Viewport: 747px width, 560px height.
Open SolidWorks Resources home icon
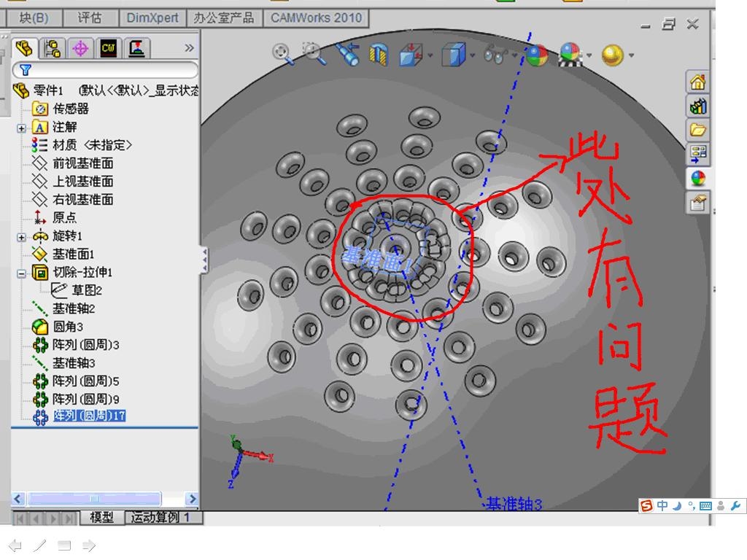pos(698,82)
